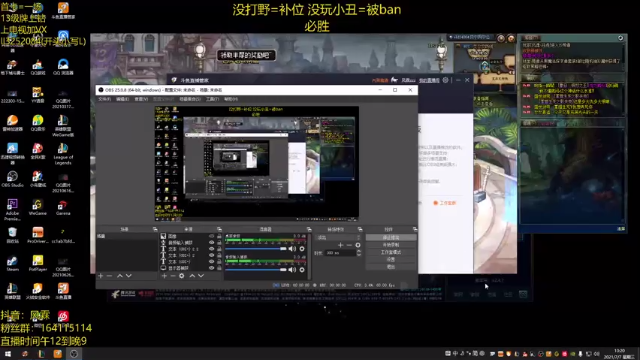Toggle visibility of third 文本 GDI+ source
This screenshot has height=360, width=640.
(211, 262)
